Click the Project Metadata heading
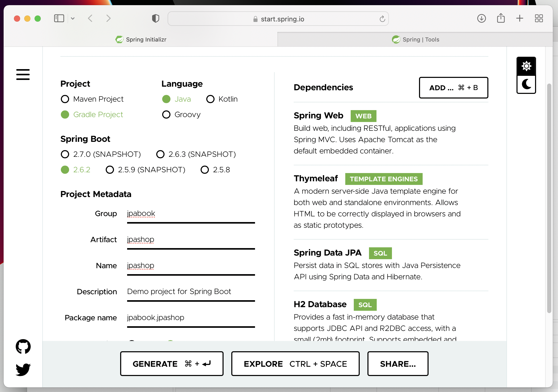Image resolution: width=558 pixels, height=392 pixels. click(x=96, y=194)
